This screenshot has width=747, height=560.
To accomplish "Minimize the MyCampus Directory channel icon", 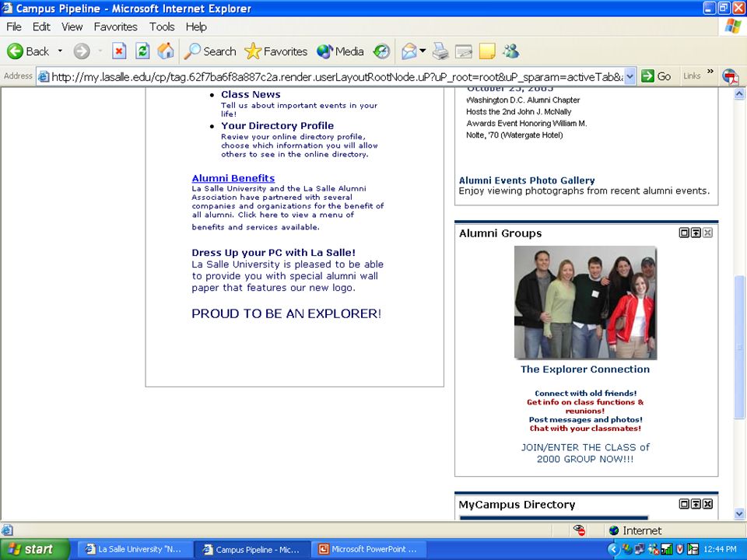I will click(x=696, y=504).
